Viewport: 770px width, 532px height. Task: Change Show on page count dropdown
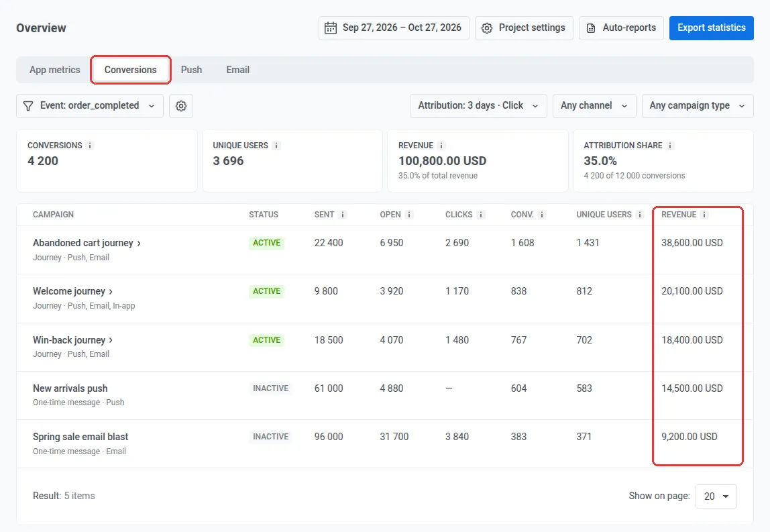pyautogui.click(x=716, y=496)
